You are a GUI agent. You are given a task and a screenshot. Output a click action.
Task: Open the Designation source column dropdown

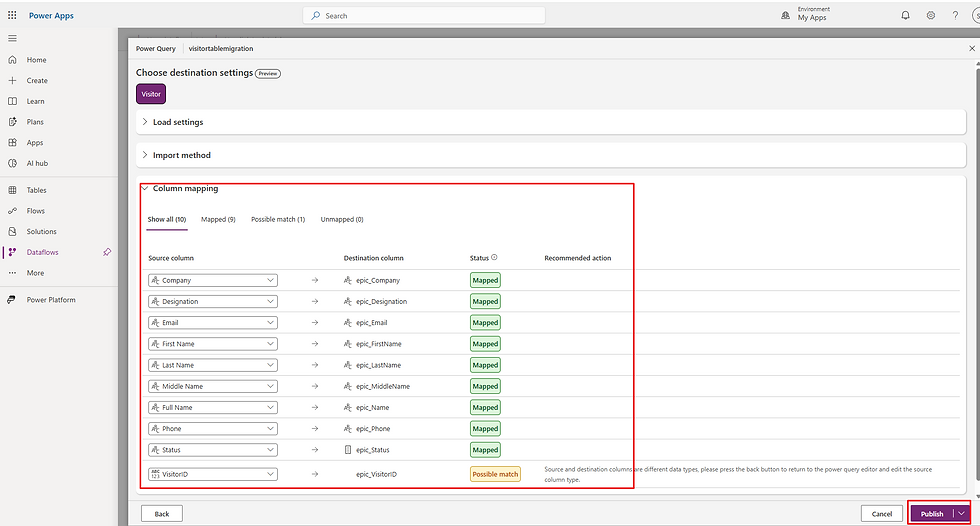click(x=213, y=302)
